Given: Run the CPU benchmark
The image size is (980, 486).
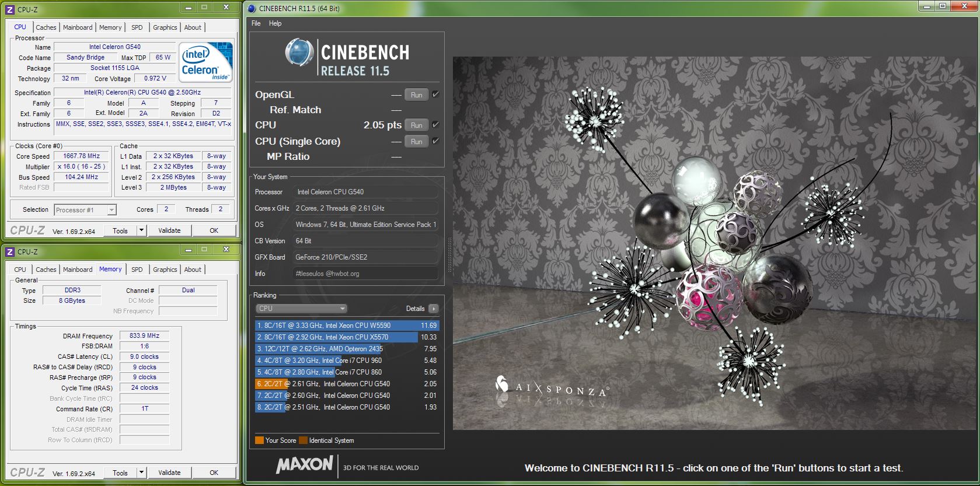Looking at the screenshot, I should [x=417, y=125].
